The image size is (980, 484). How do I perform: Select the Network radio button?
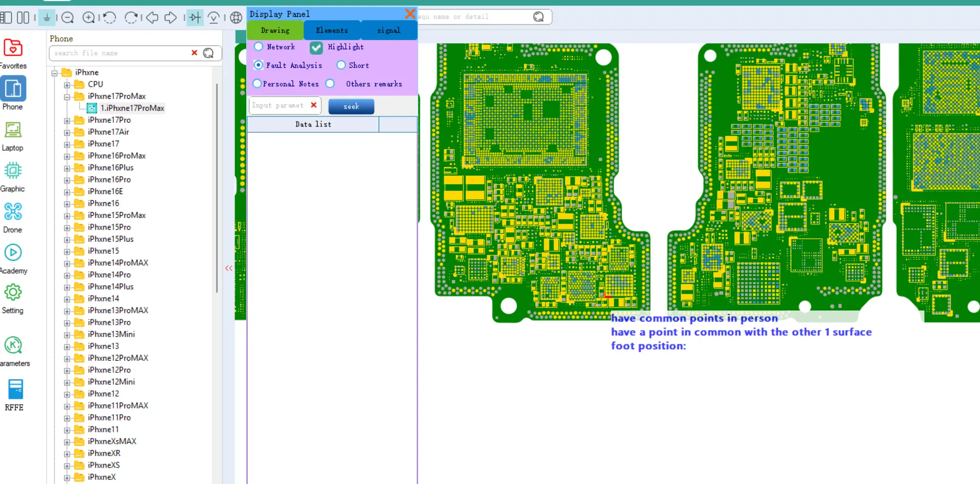pos(258,47)
